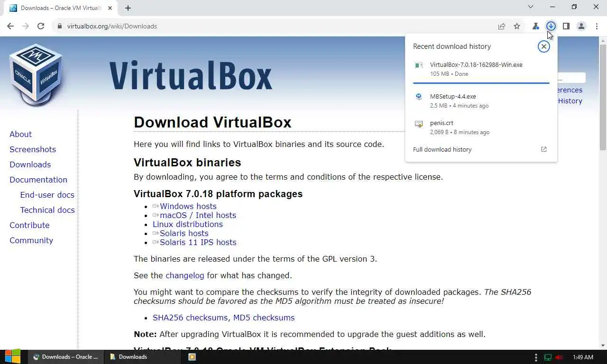Click the taskbar clock showing 1:49 AM
This screenshot has width=607, height=364.
click(x=583, y=357)
